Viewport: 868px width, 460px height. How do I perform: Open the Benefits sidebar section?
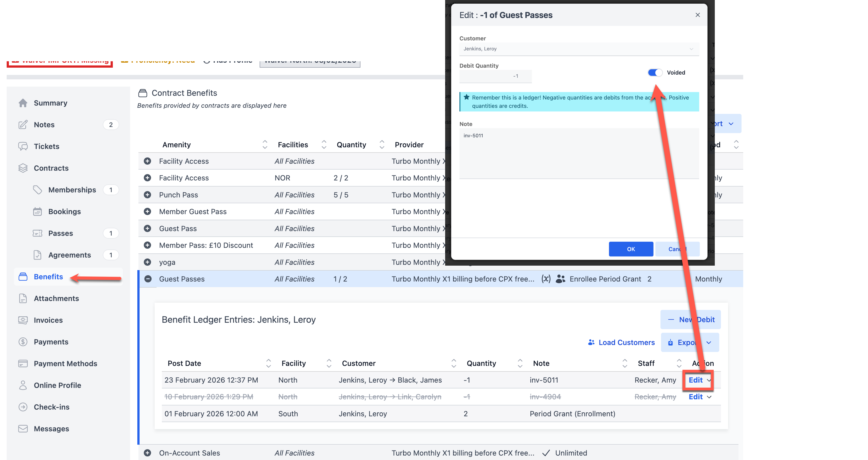pyautogui.click(x=48, y=277)
